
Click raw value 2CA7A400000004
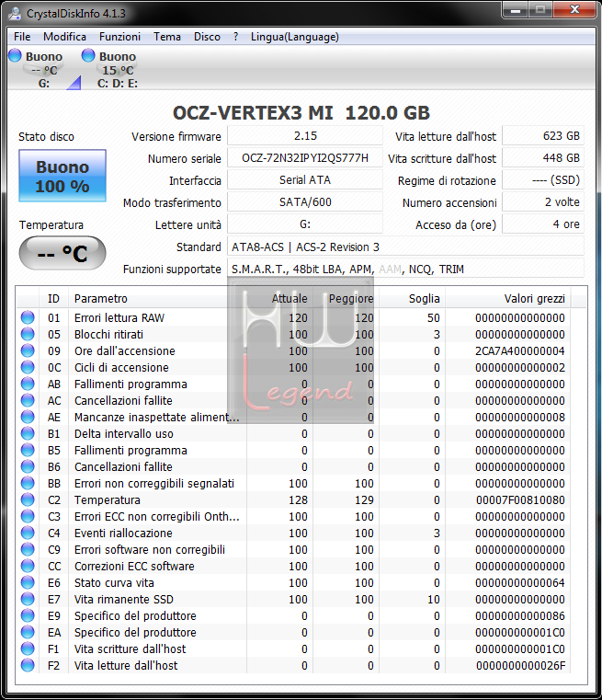[x=520, y=350]
